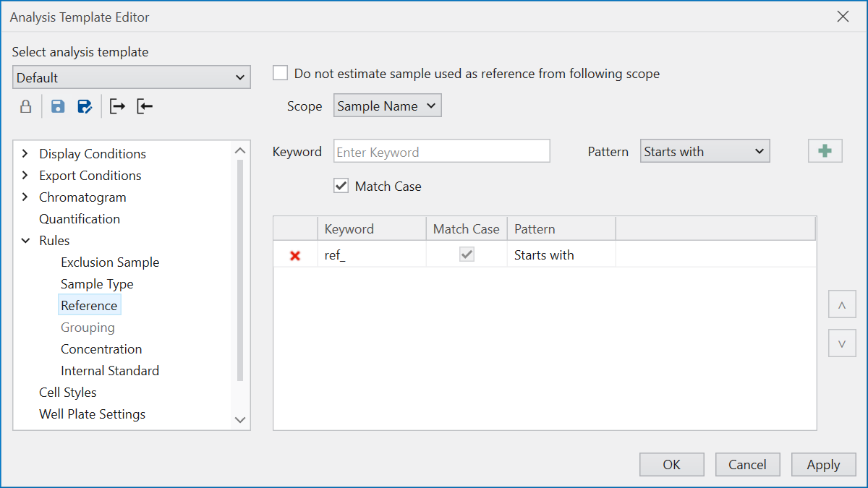Viewport: 868px width, 488px height.
Task: Click the export template arrow icon
Action: pyautogui.click(x=117, y=107)
